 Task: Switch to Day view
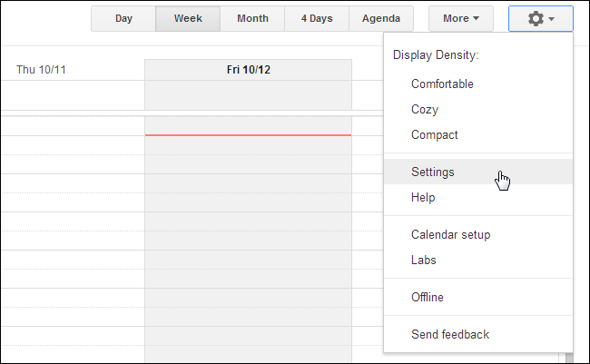(x=123, y=18)
